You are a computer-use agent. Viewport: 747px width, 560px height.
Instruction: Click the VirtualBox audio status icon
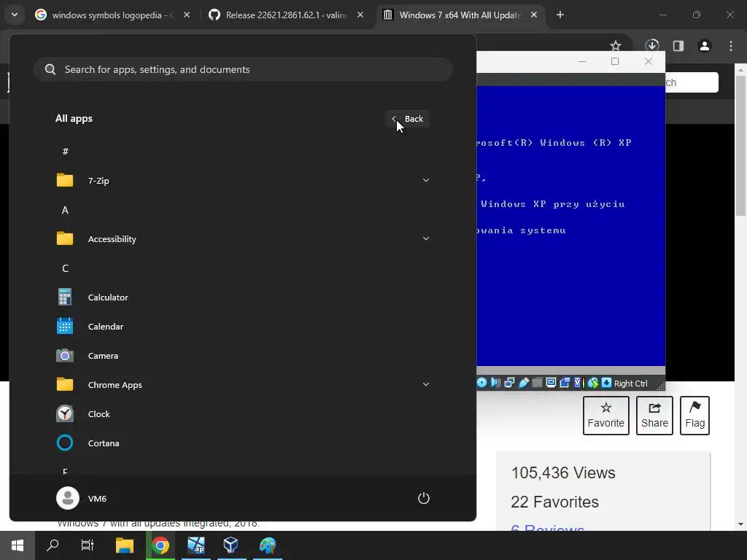(495, 383)
